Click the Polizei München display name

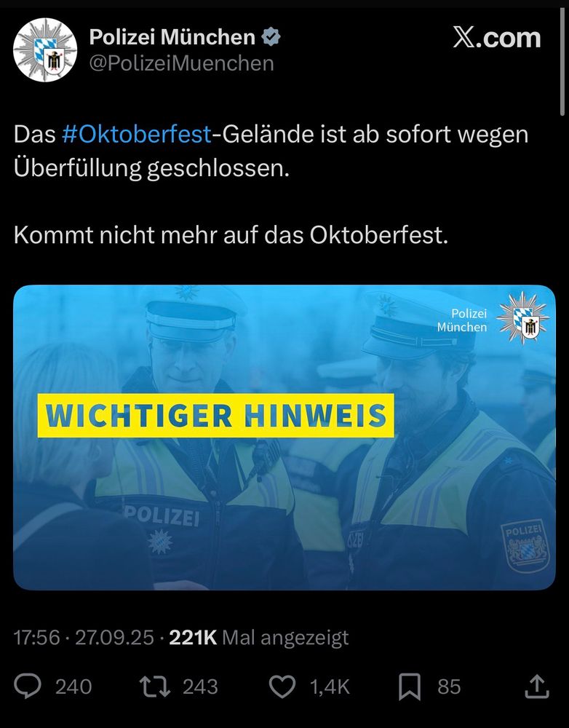172,36
